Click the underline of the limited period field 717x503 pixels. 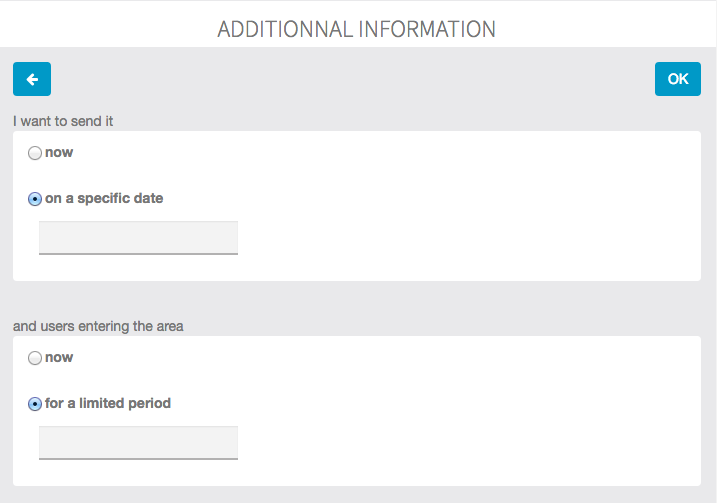(x=138, y=459)
